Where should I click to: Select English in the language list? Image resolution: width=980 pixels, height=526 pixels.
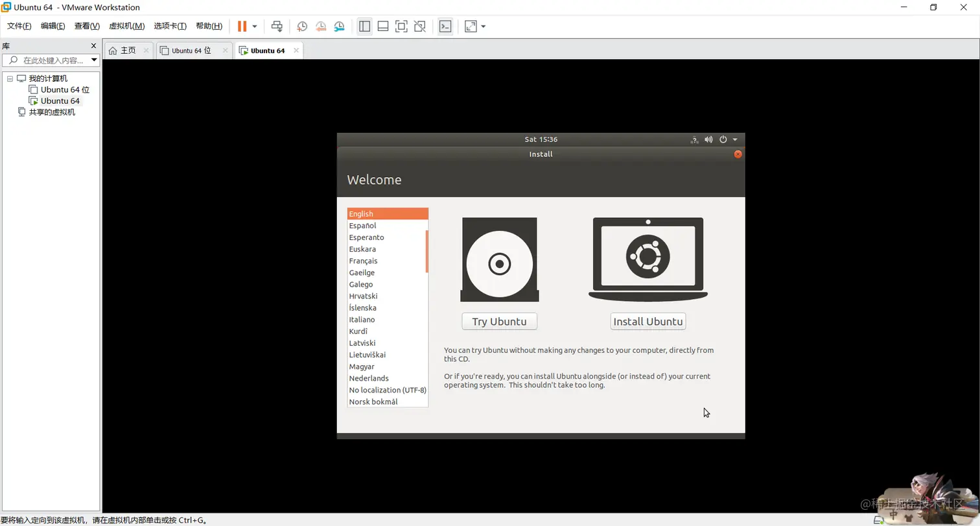click(x=388, y=214)
